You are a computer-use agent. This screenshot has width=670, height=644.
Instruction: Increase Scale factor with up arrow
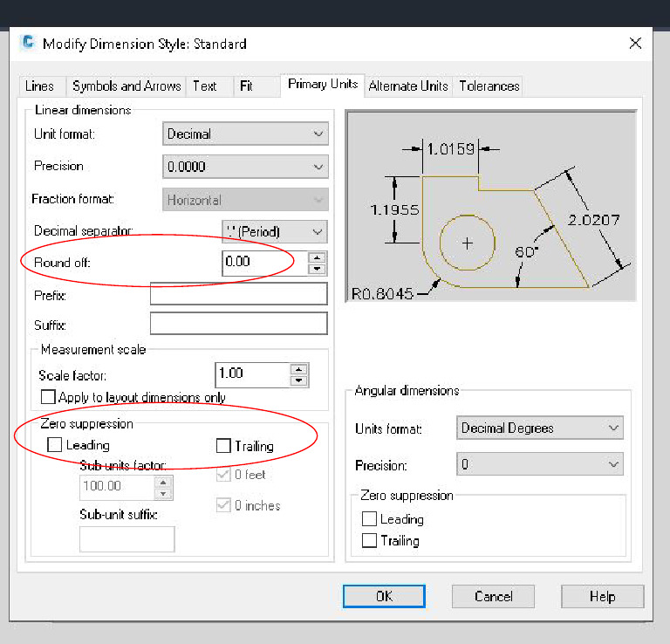coord(299,368)
